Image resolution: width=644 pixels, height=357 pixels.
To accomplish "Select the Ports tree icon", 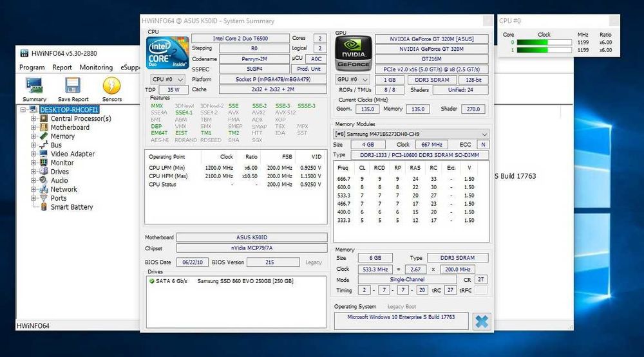I will pos(44,197).
